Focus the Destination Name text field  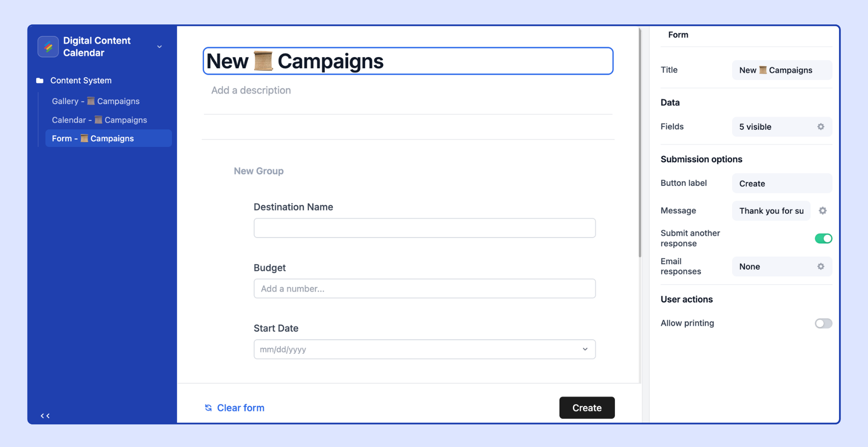pos(425,228)
